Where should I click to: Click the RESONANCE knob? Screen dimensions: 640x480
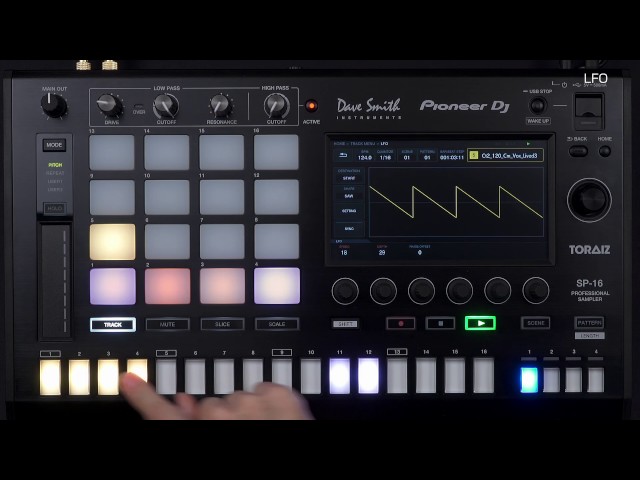[221, 106]
